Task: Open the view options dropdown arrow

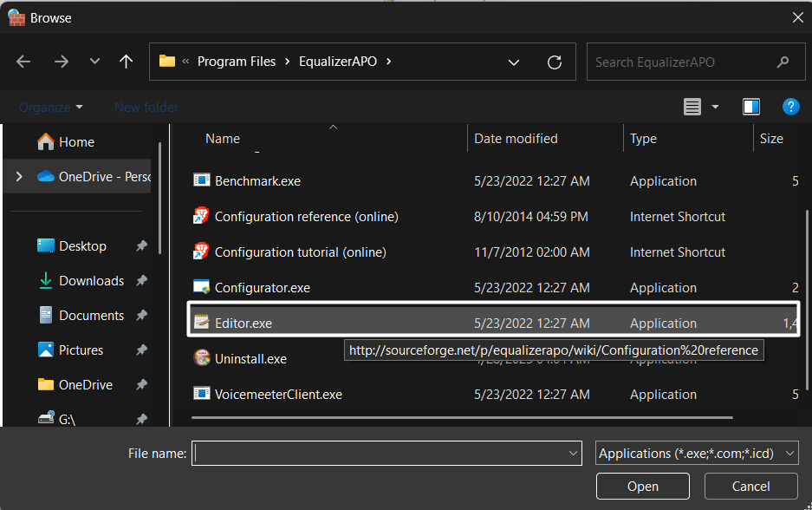Action: pos(715,107)
